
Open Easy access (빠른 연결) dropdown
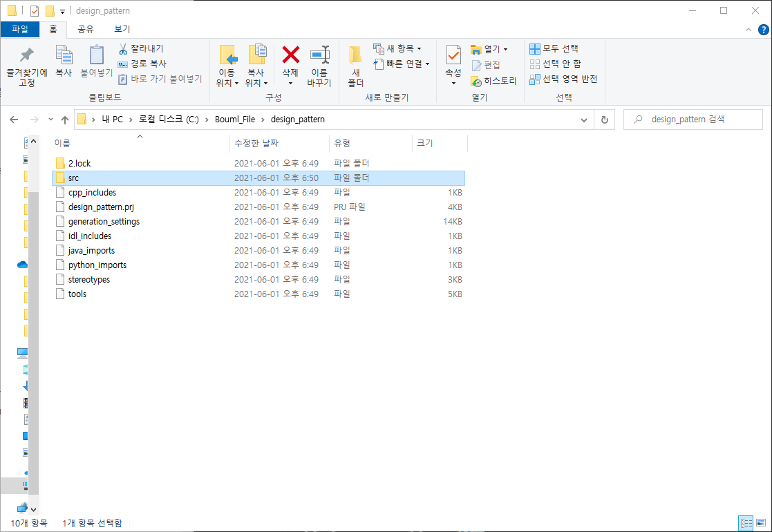tap(402, 64)
